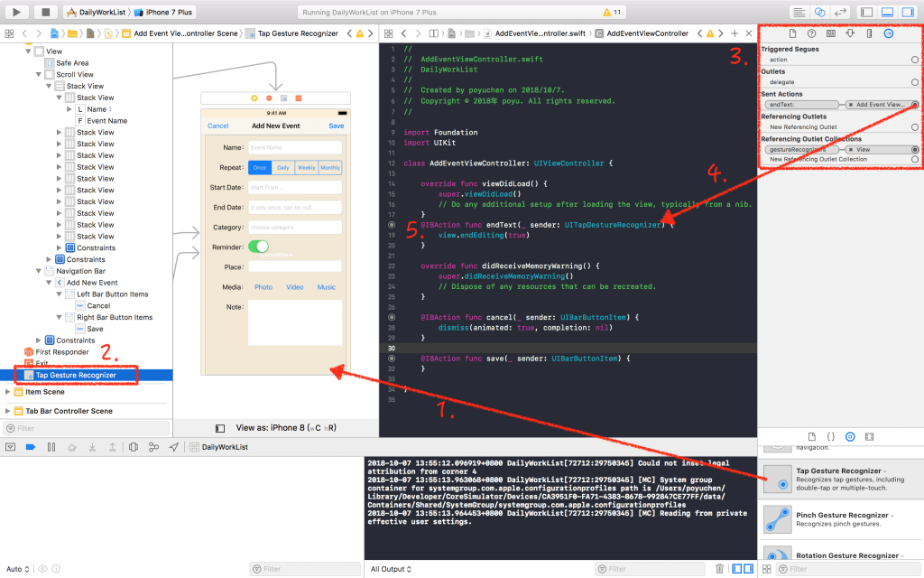Show the Standard editor

pyautogui.click(x=799, y=12)
